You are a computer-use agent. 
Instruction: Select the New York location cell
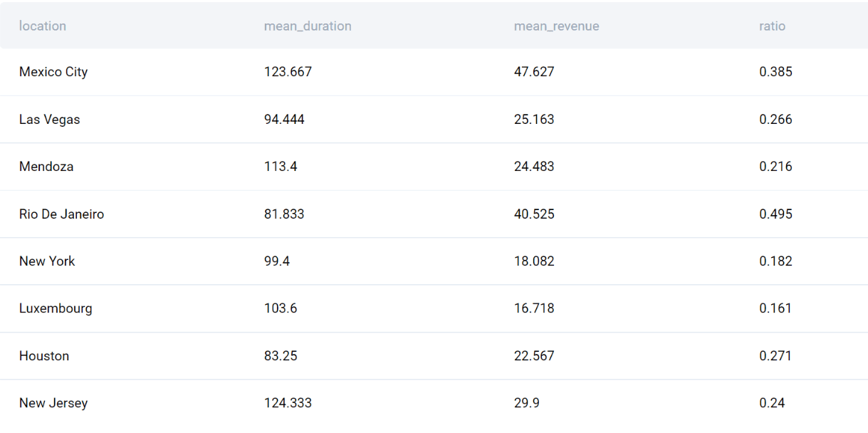47,261
